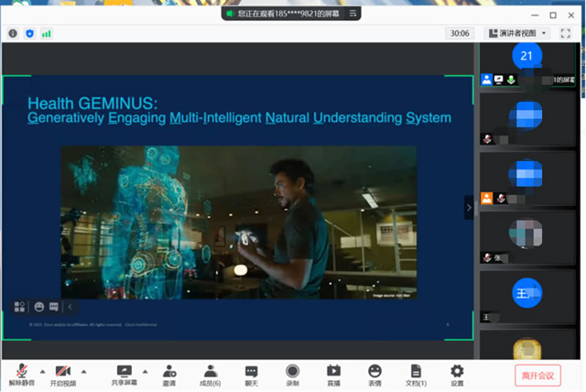Select participant tile with orange host badge

click(x=527, y=179)
